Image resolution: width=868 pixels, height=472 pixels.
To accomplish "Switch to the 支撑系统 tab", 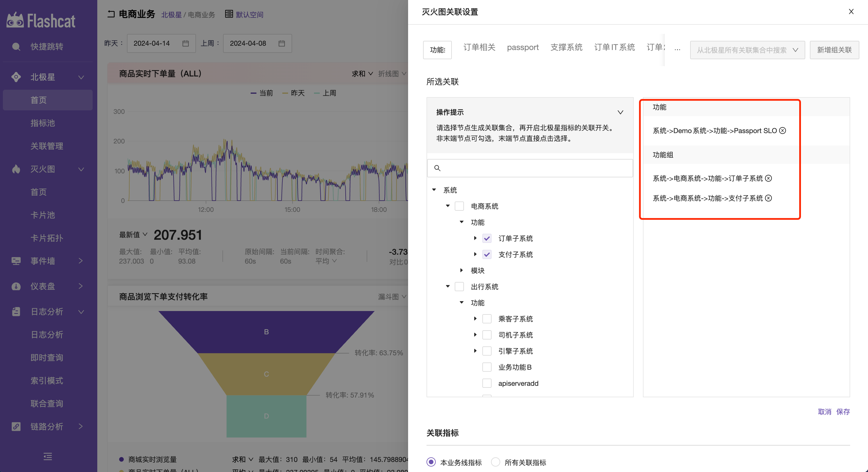I will tap(566, 47).
